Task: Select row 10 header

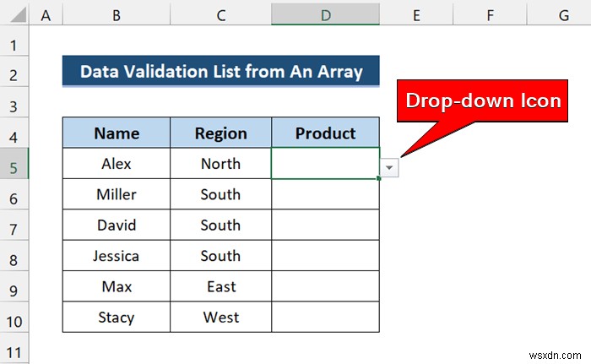Action: coord(14,318)
